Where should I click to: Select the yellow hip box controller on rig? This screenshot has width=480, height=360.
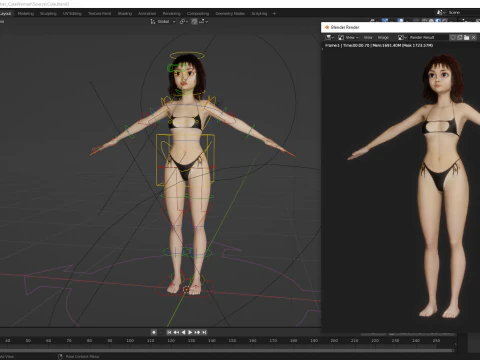pyautogui.click(x=185, y=160)
